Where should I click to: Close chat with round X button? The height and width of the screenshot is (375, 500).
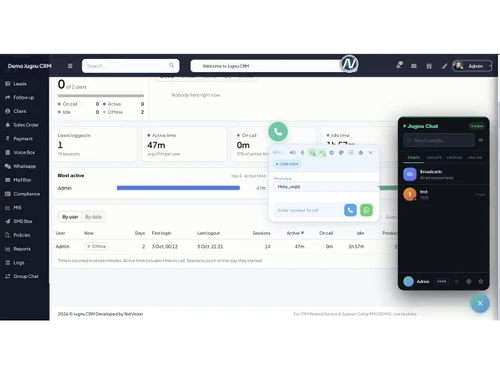[x=480, y=303]
